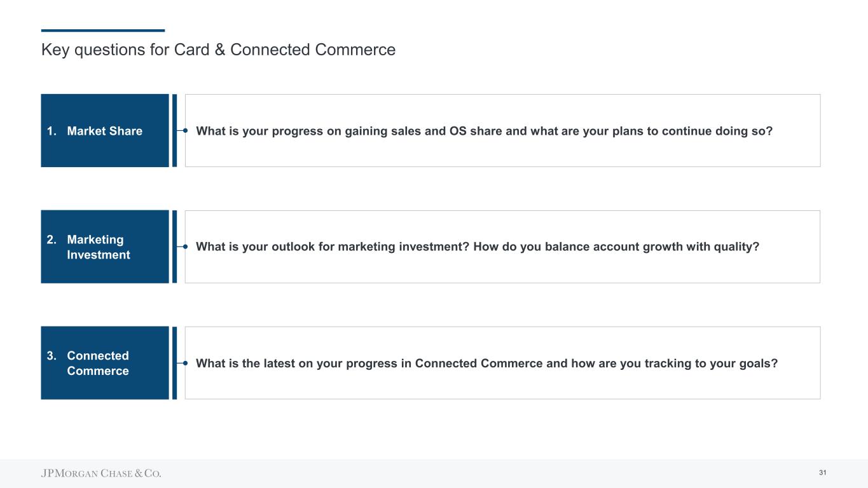Click the bullet dot before the market share question
The height and width of the screenshot is (488, 868).
[x=185, y=131]
